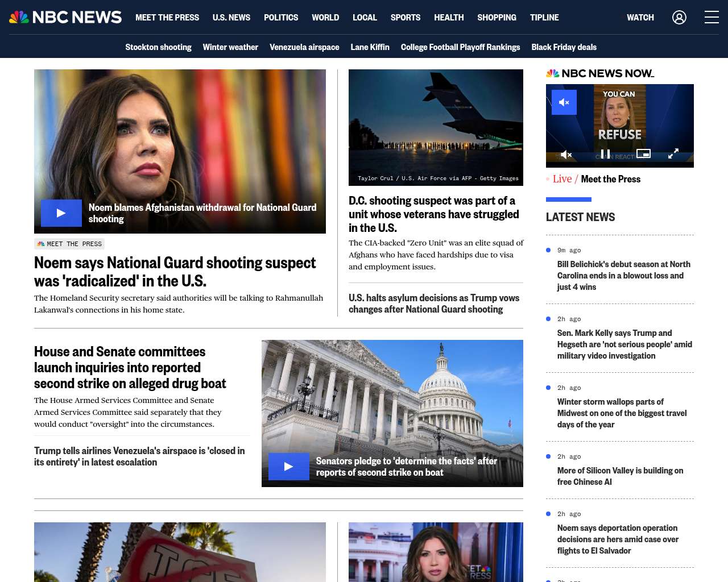Open the U.S. halts asylum decisions story
728x582 pixels.
[434, 304]
